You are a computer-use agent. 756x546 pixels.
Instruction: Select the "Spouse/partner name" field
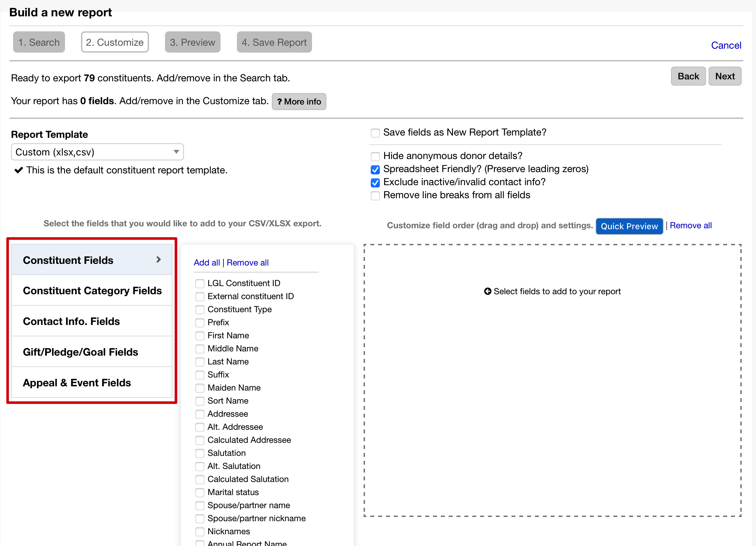click(200, 506)
